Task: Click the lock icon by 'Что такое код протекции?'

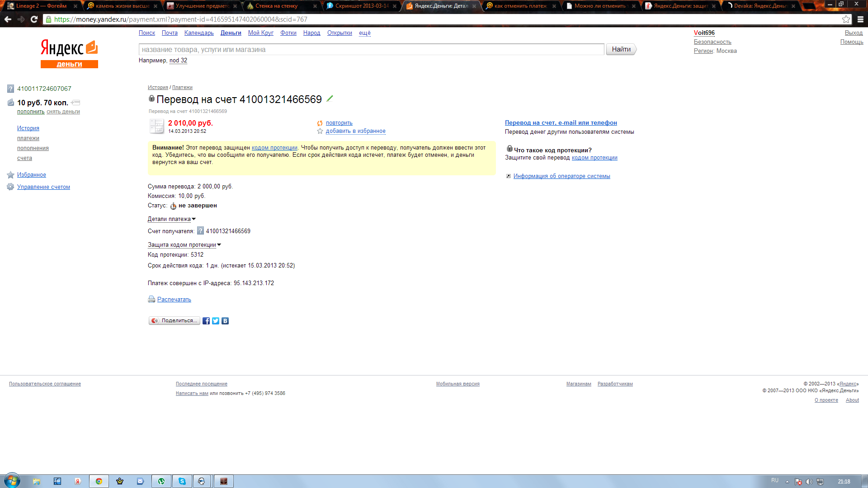Action: click(509, 149)
